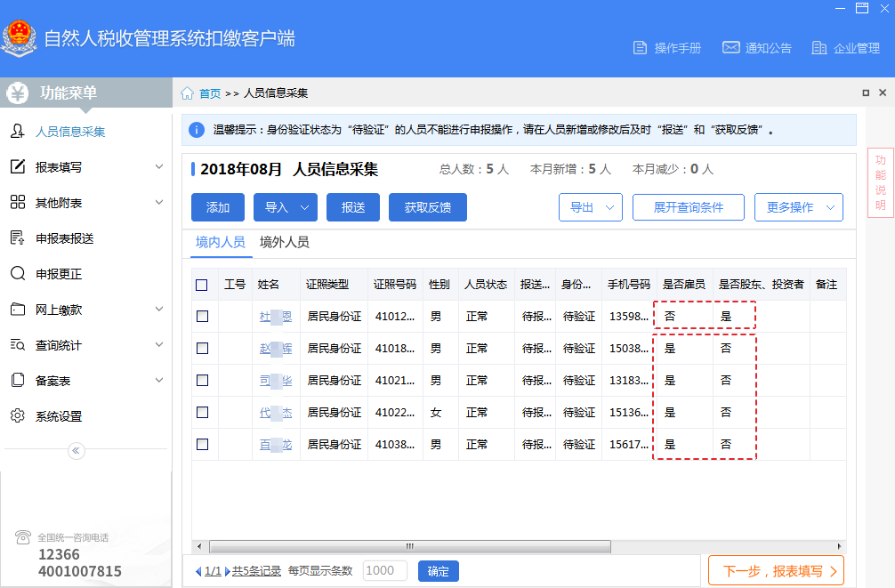Go to previous page arrow in pager
Viewport: 895px width, 588px height.
pyautogui.click(x=198, y=571)
